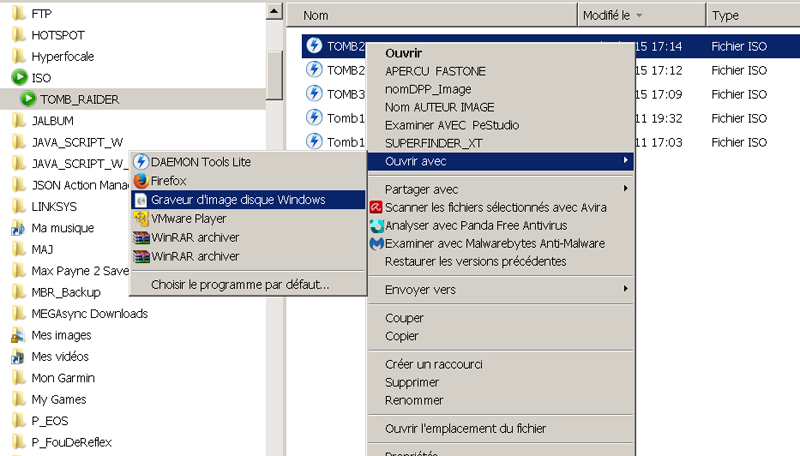Open with Graveur d'image disque Windows
Viewport: 800px width, 456px height.
pos(248,199)
